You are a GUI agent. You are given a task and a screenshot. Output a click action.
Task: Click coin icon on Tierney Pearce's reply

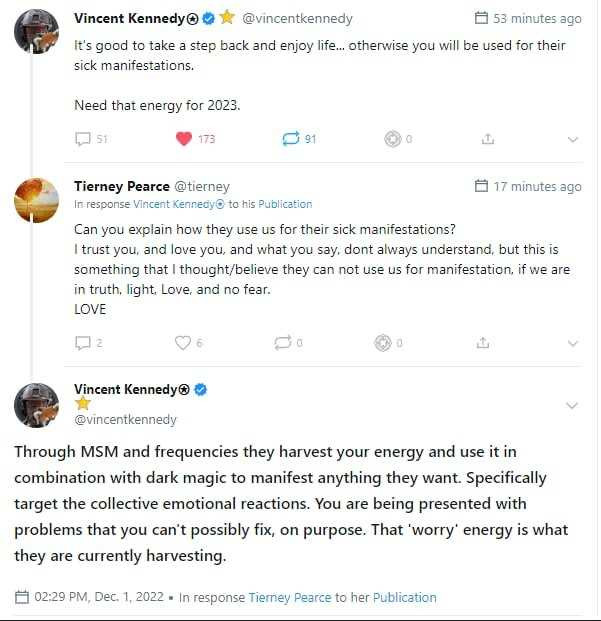coord(382,343)
